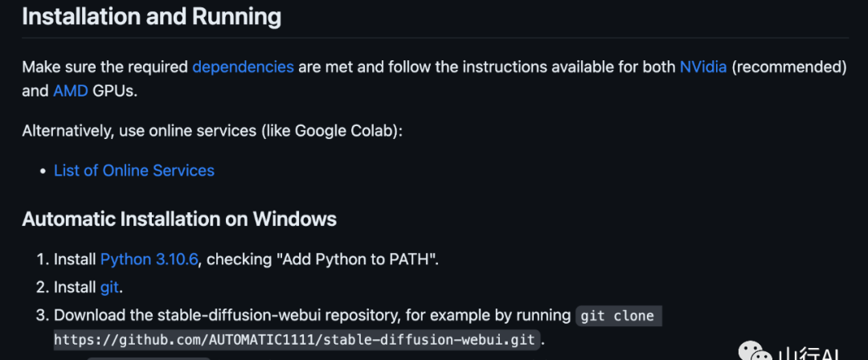This screenshot has height=360, width=868.
Task: Click the git clone code snippet
Action: click(x=619, y=317)
